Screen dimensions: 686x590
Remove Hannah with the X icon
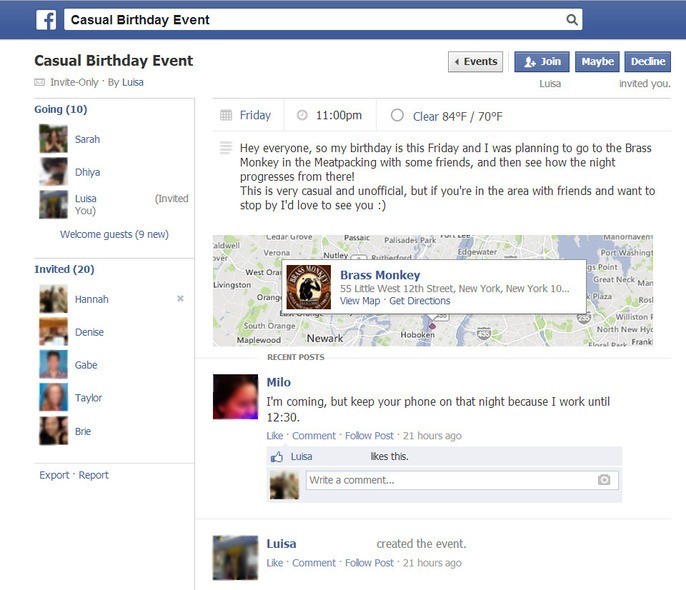180,298
